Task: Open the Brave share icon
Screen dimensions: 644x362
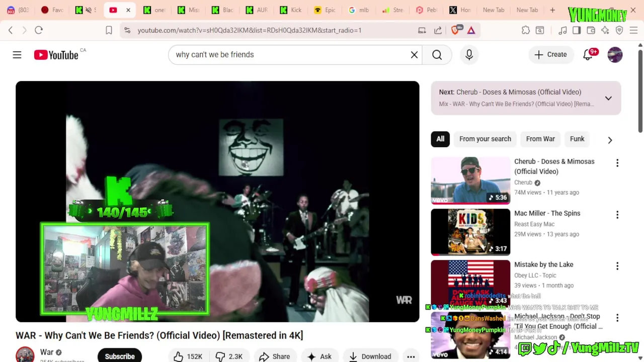Action: (x=438, y=30)
